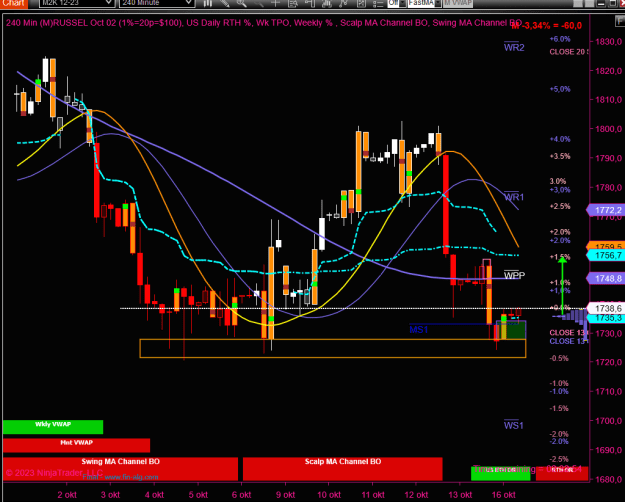Image resolution: width=625 pixels, height=502 pixels.
Task: Click the WR1 pivot label
Action: [x=514, y=197]
